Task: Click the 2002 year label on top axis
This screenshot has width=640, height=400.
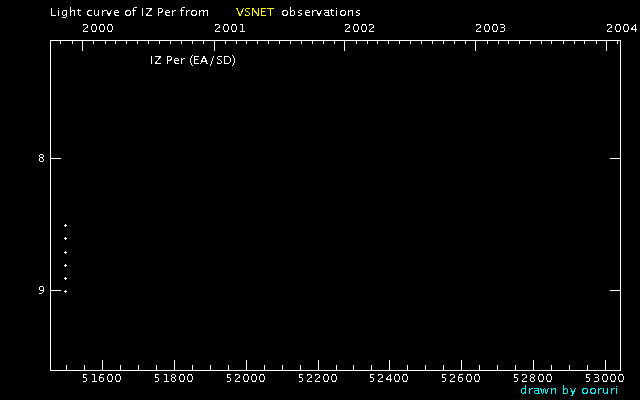Action: point(359,28)
